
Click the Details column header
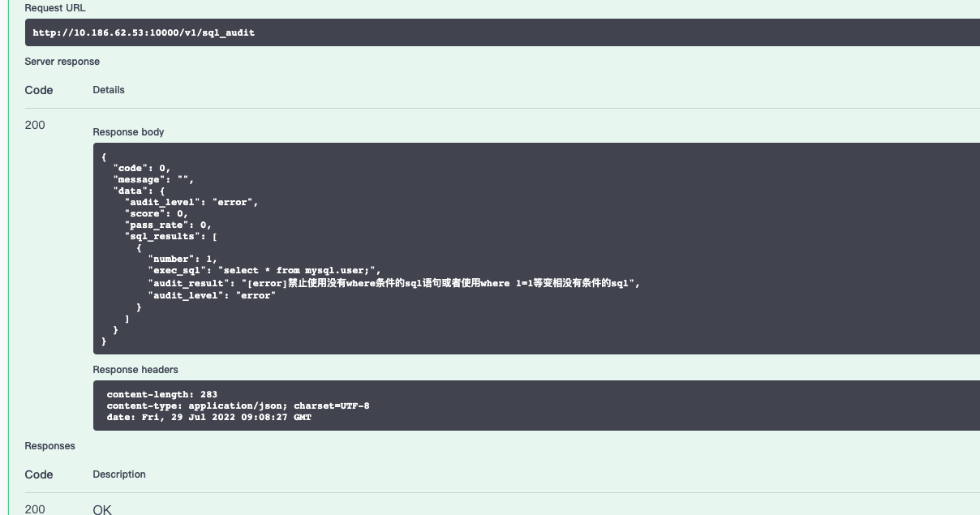109,90
